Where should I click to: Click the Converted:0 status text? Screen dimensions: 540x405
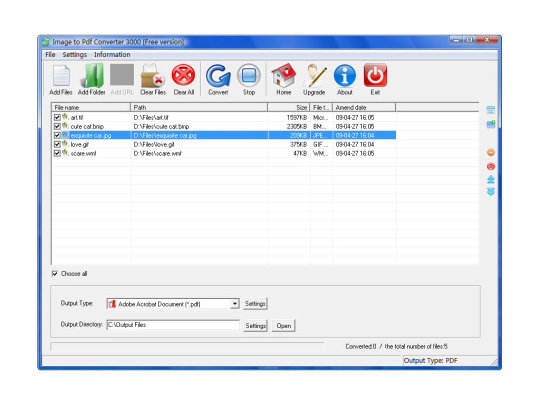[x=361, y=346]
